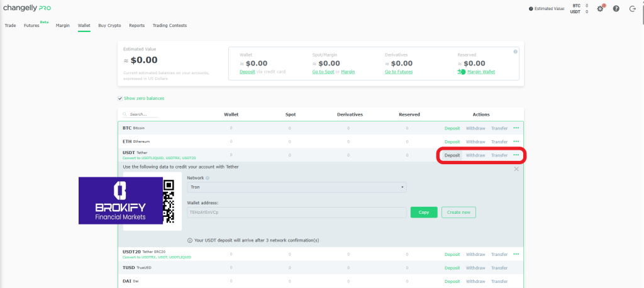This screenshot has height=288, width=644.
Task: Click the help question mark icon
Action: [x=616, y=9]
